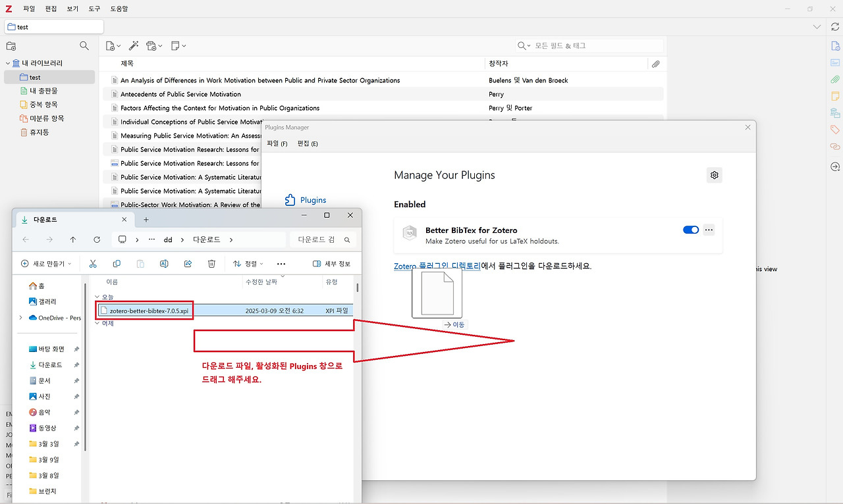Click the add attachment icon in Zotero toolbar
The image size is (843, 504).
(155, 46)
